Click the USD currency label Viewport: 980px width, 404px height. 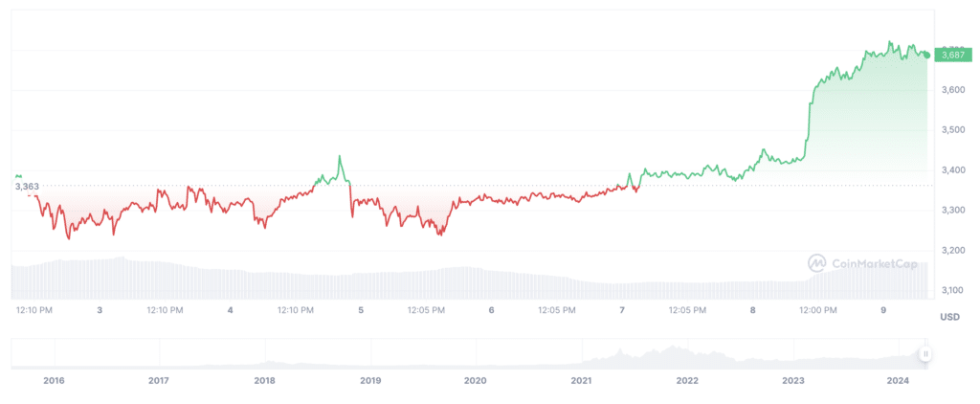coord(949,316)
